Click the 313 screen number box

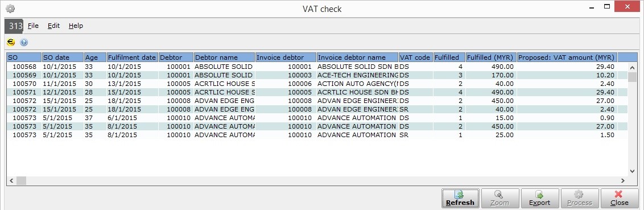click(x=14, y=26)
